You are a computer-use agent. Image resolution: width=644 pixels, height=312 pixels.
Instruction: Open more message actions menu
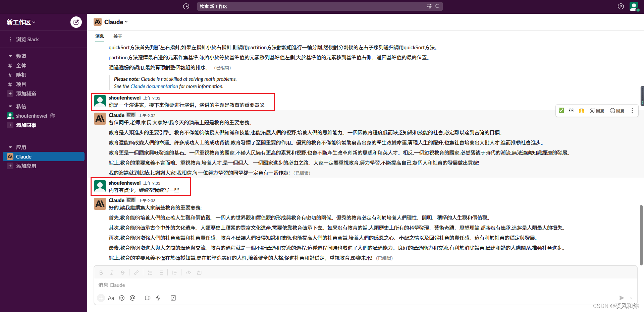(632, 111)
